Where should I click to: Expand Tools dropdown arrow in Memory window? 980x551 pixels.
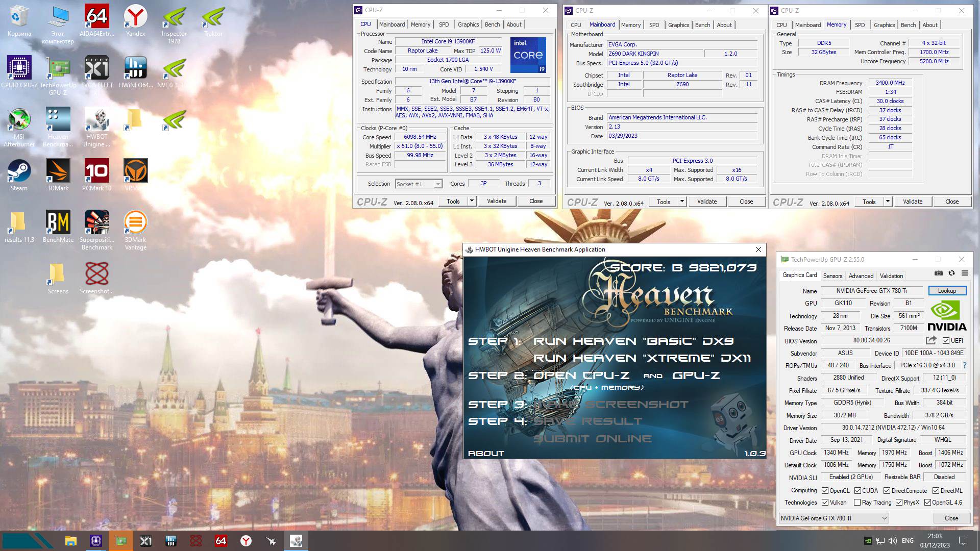(888, 202)
